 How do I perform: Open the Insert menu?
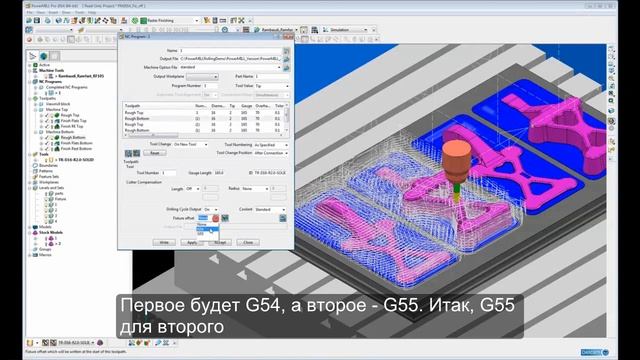click(x=53, y=13)
